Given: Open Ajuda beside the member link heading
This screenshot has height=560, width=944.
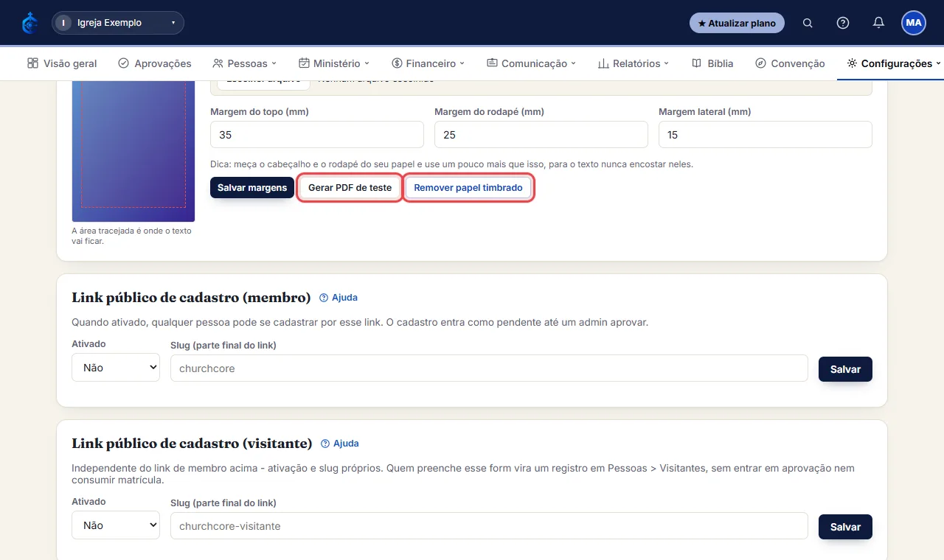Looking at the screenshot, I should [x=339, y=298].
